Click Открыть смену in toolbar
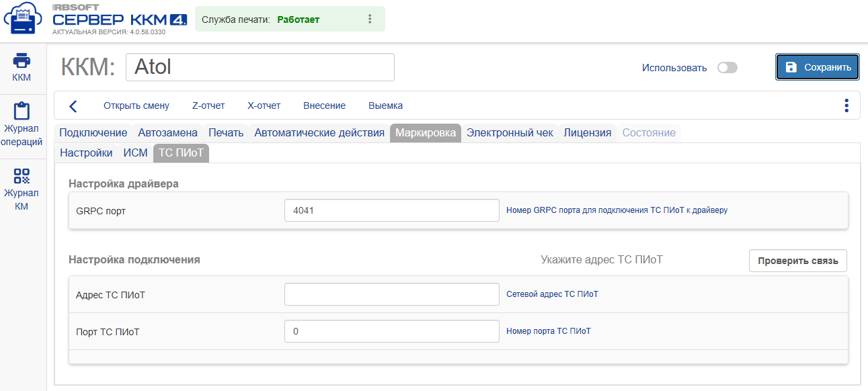The image size is (868, 391). point(136,105)
